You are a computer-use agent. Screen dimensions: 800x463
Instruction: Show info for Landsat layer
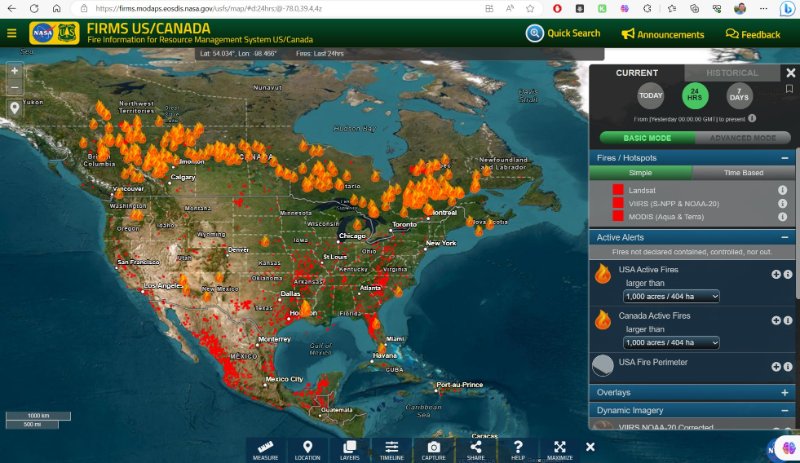(x=782, y=190)
